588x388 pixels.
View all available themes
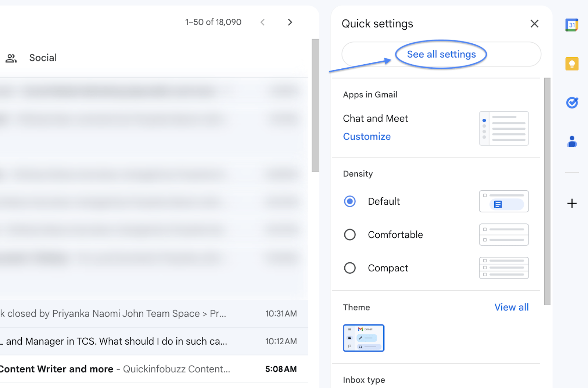click(x=512, y=307)
